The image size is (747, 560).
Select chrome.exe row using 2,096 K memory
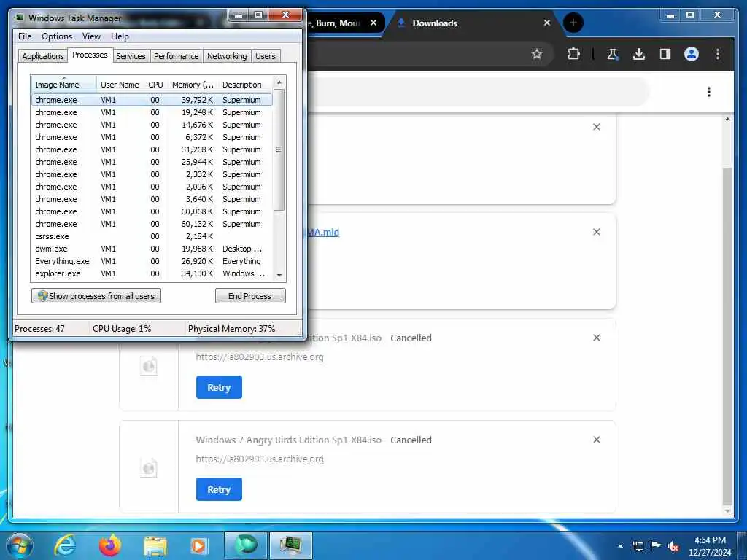coord(152,187)
